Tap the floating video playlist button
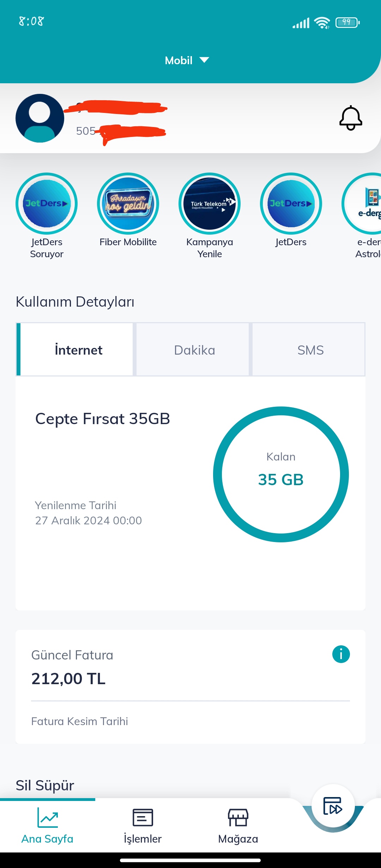 point(333,806)
